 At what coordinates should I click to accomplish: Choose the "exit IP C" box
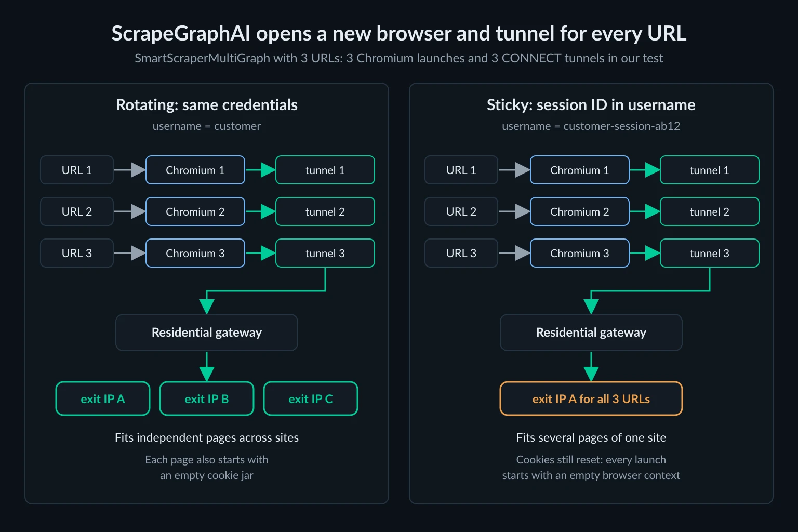[311, 398]
